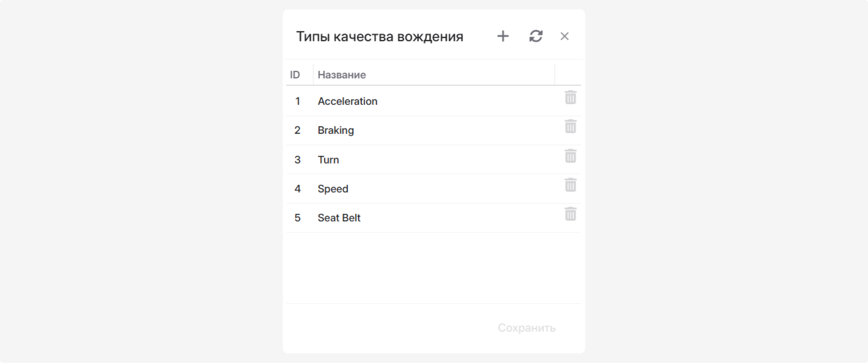868x363 pixels.
Task: Select the Speed name cell
Action: point(434,189)
